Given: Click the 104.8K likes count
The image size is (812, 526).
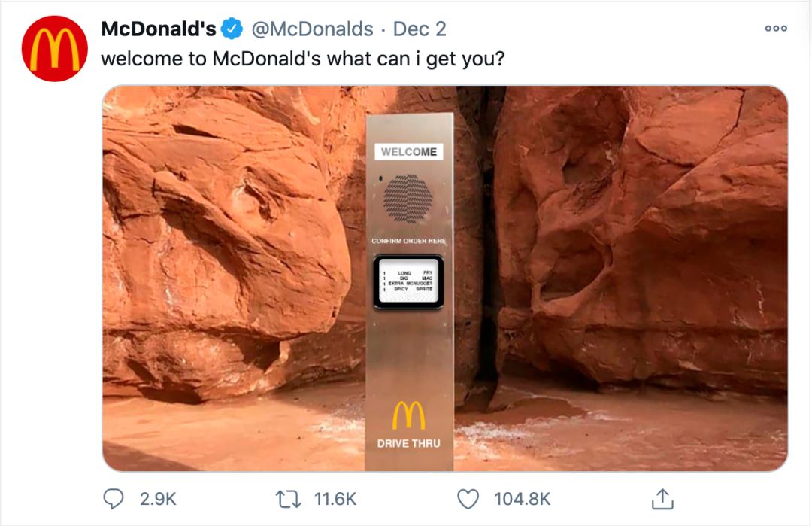Looking at the screenshot, I should (x=522, y=499).
